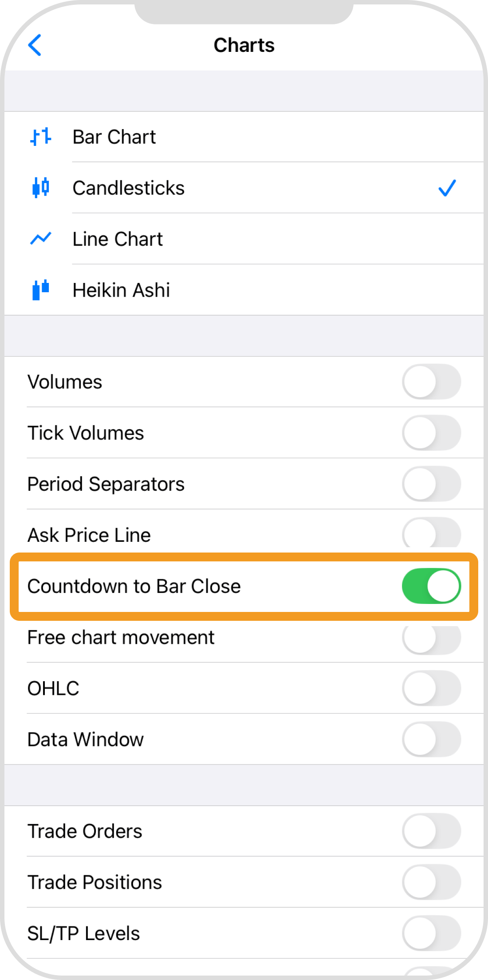Select Heikin Ashi chart type
The image size is (488, 980).
121,290
